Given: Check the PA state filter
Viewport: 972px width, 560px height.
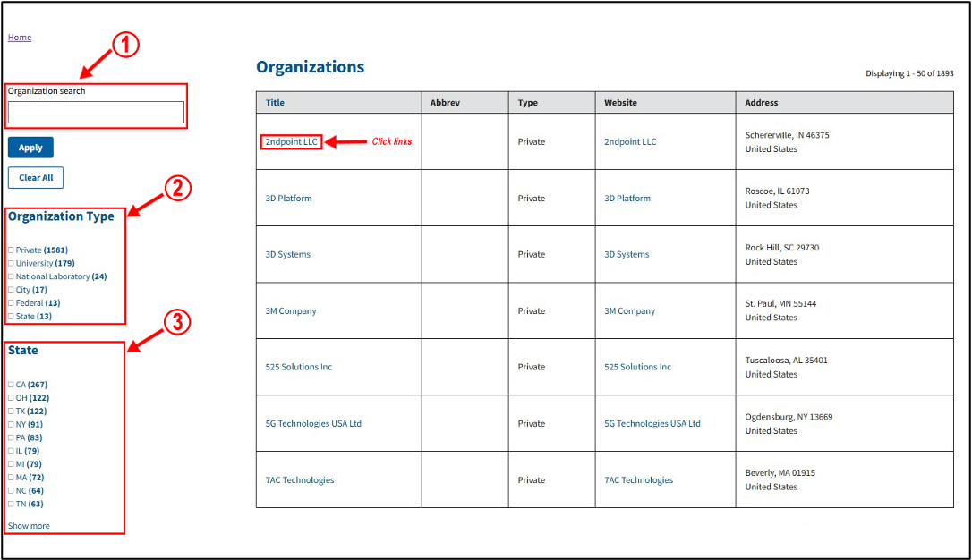Looking at the screenshot, I should 11,437.
